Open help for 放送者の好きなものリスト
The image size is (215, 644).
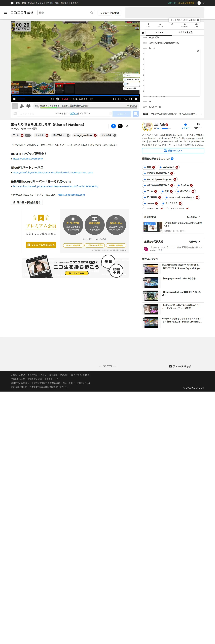point(172,159)
